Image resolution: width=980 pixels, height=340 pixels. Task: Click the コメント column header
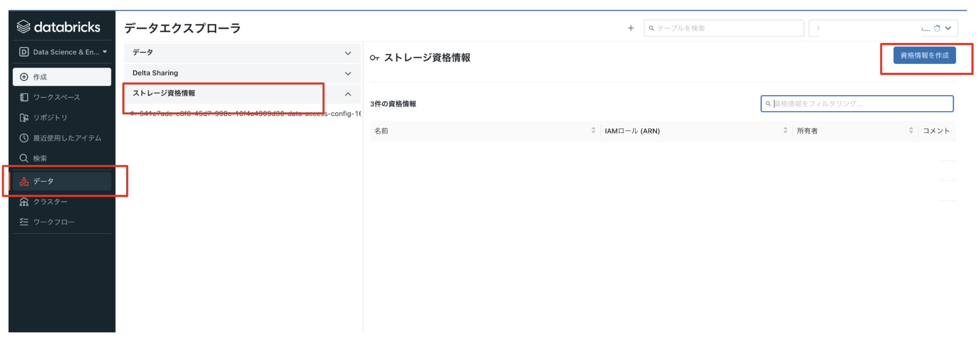[936, 131]
